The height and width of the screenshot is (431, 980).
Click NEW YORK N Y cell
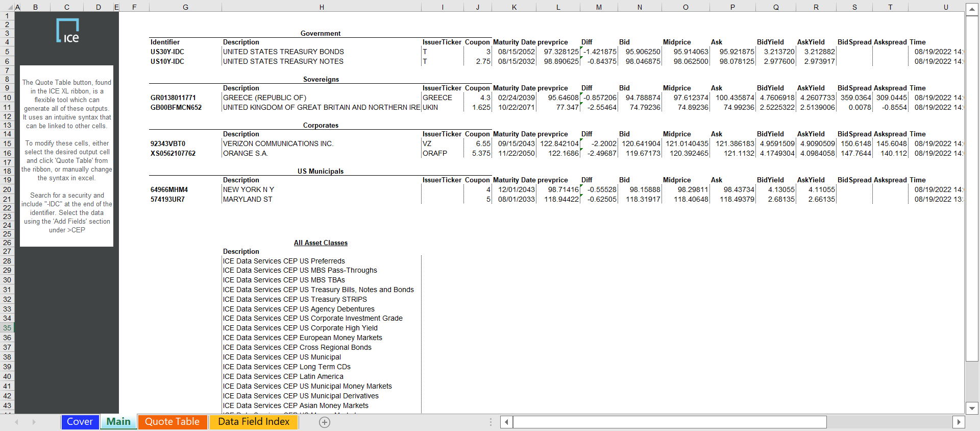pos(322,189)
